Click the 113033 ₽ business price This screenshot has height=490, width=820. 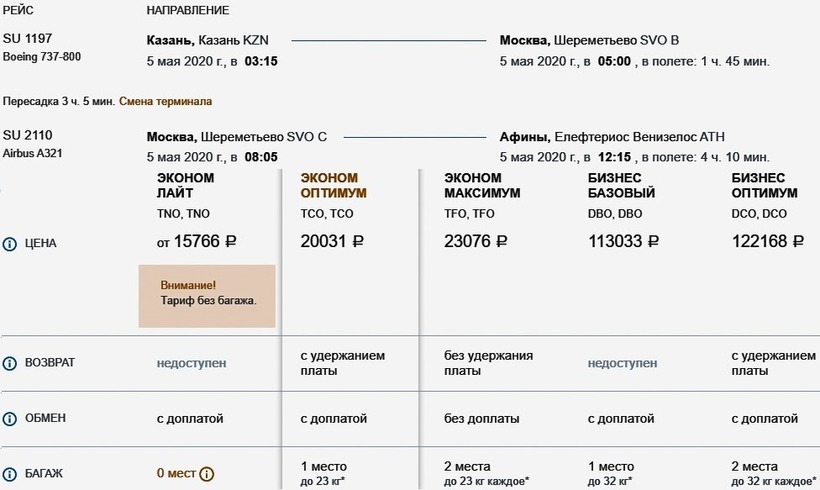(624, 241)
